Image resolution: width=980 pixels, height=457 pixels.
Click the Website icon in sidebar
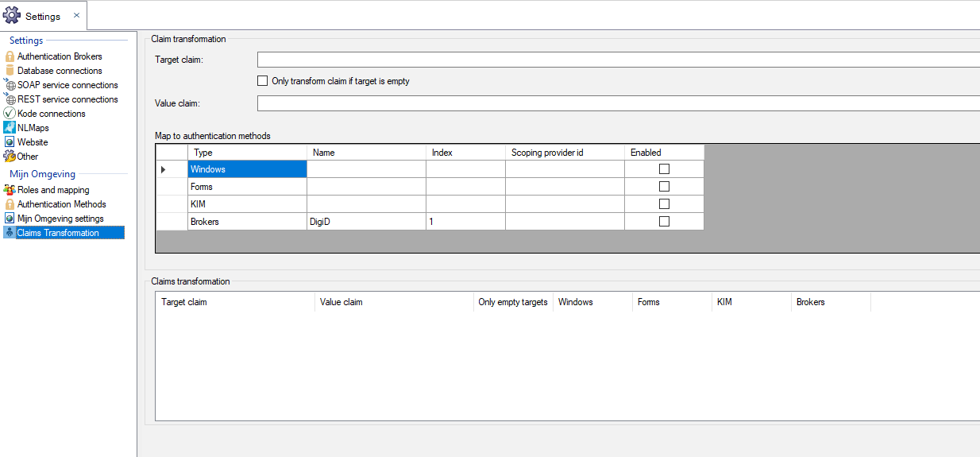coord(10,142)
